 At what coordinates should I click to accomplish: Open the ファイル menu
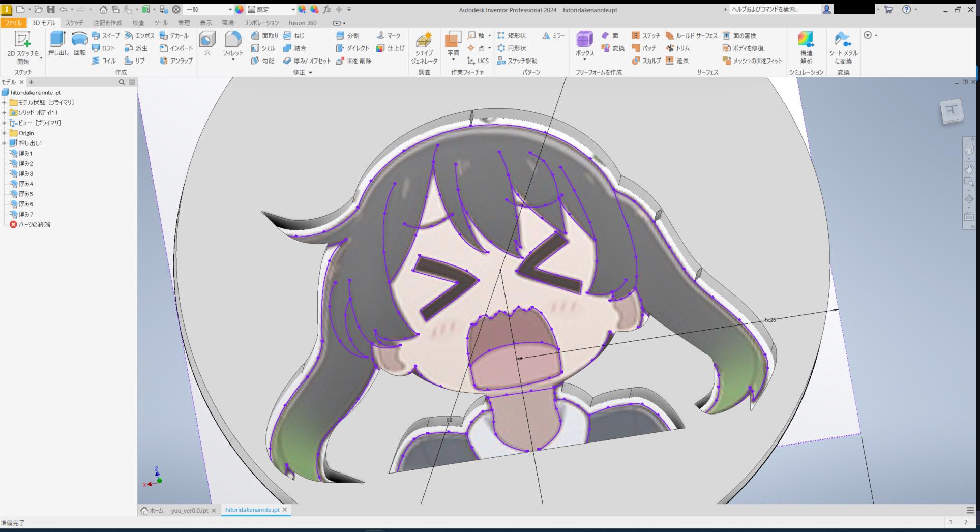tap(13, 23)
